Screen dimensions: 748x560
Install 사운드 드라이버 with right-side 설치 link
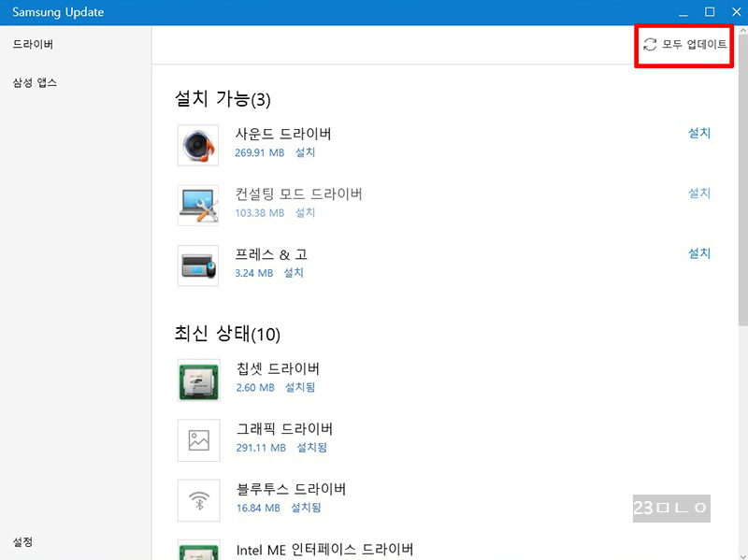click(699, 133)
